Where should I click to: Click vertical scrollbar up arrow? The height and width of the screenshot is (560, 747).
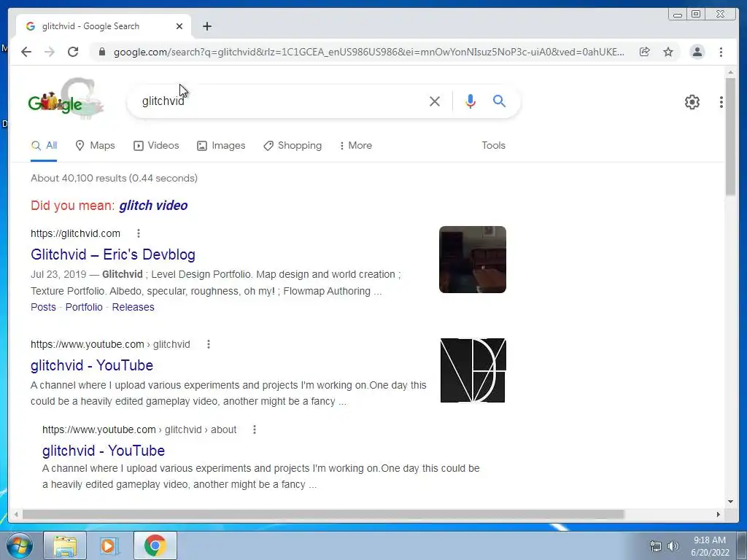[730, 72]
